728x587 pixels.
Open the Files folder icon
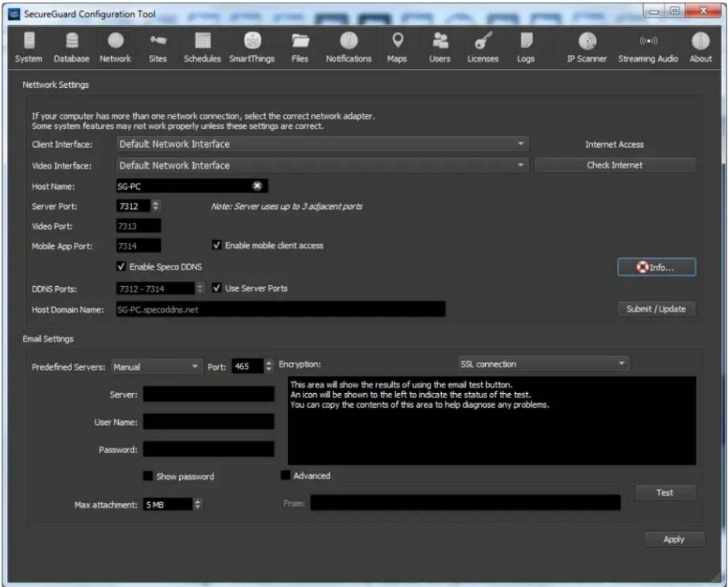click(300, 47)
